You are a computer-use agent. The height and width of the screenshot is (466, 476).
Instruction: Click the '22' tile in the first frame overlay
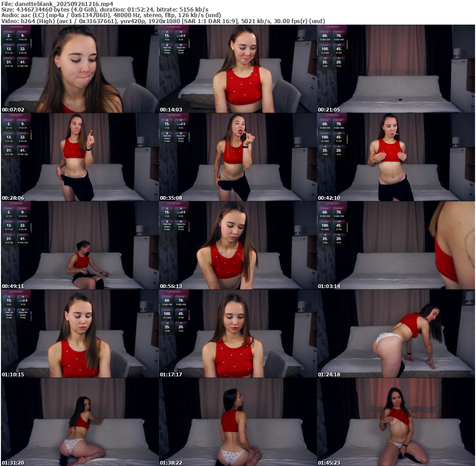point(23,49)
